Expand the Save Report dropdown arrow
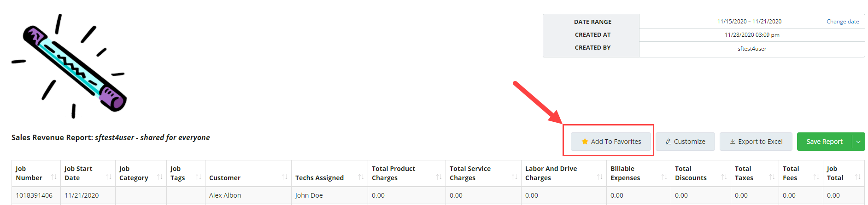Image resolution: width=868 pixels, height=205 pixels. pos(859,142)
